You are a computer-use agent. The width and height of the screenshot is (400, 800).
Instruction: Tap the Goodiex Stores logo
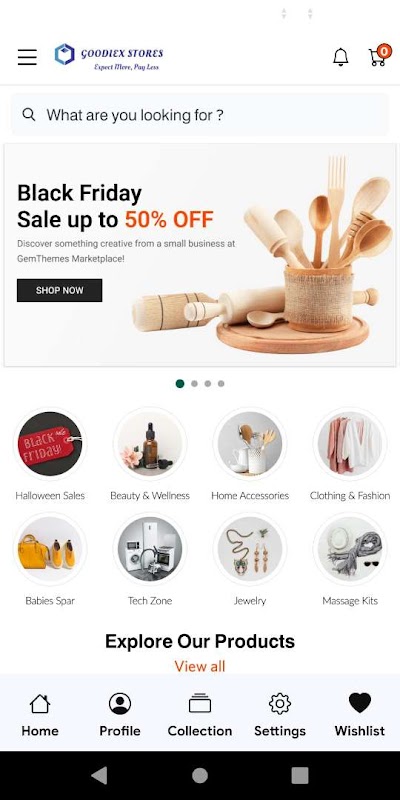click(109, 57)
